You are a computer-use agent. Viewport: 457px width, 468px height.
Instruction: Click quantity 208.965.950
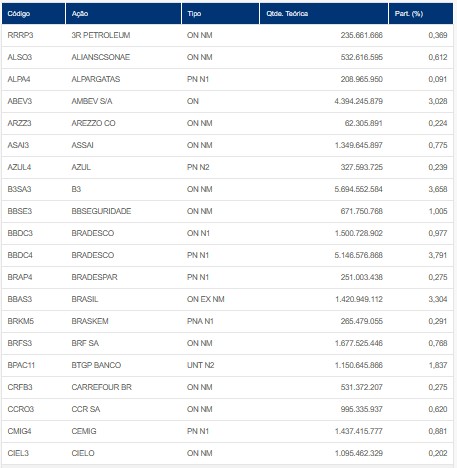click(x=362, y=79)
